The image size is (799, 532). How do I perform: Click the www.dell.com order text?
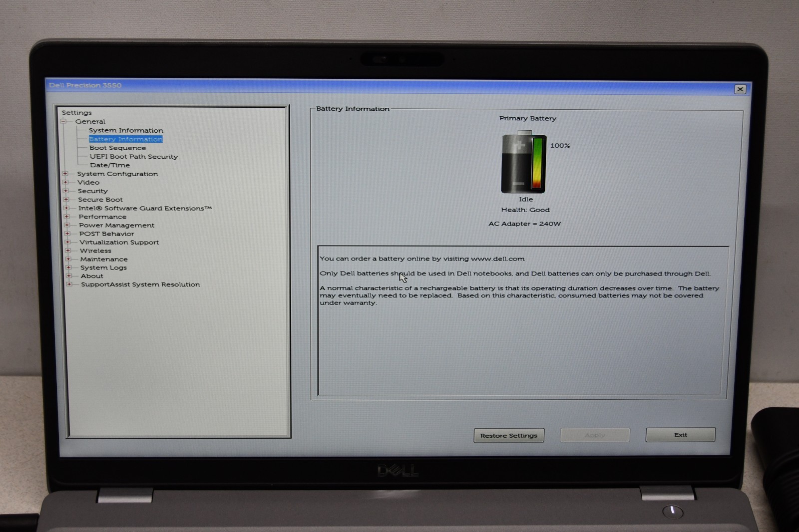pos(497,259)
